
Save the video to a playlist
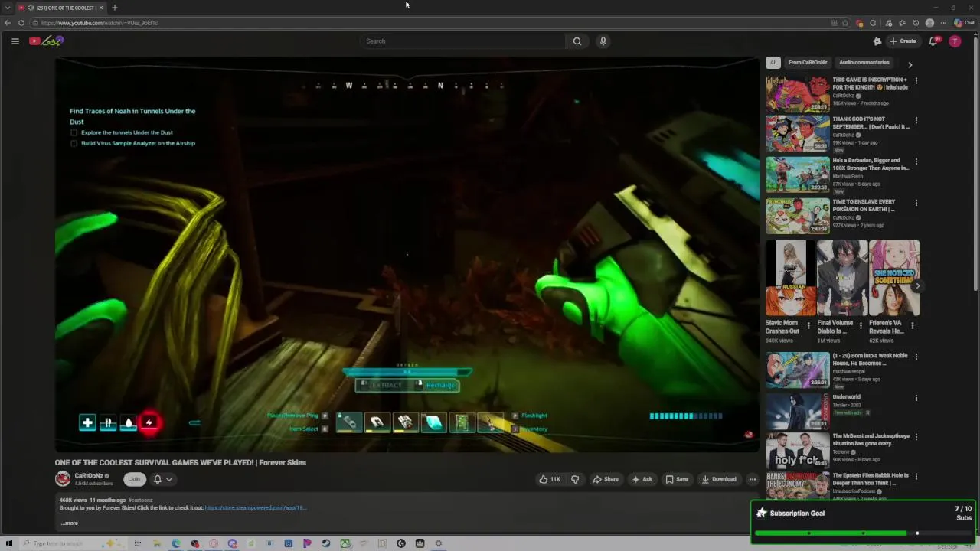[677, 479]
